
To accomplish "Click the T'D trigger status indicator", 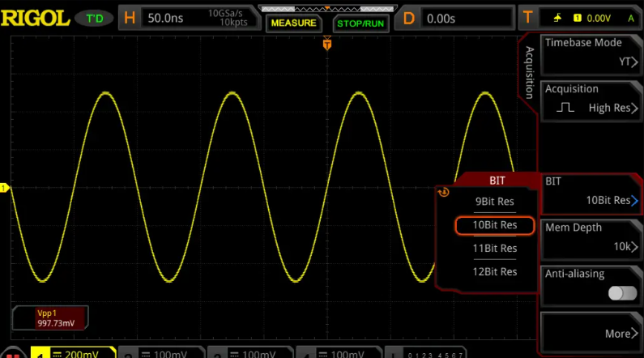I will (x=95, y=19).
